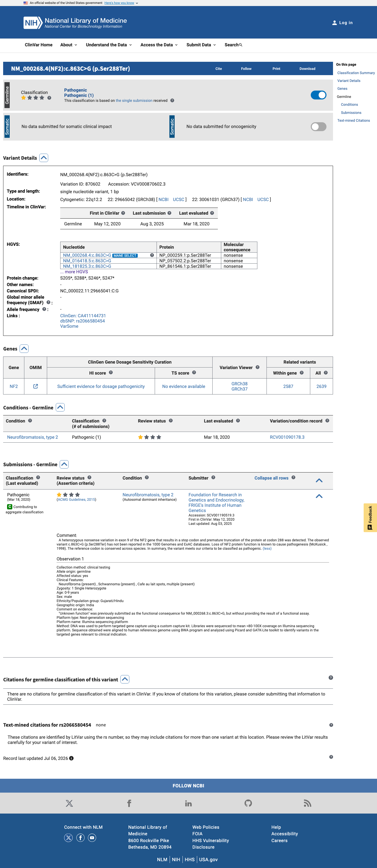Click the info icon beside Record last updated
377x868 pixels.
71,758
